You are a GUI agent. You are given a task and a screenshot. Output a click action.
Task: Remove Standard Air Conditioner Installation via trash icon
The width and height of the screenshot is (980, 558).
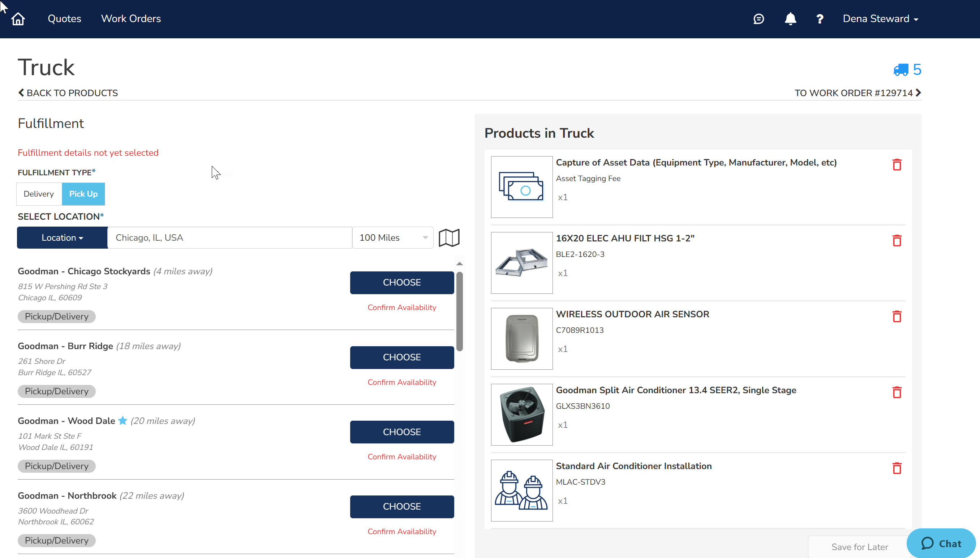coord(897,468)
